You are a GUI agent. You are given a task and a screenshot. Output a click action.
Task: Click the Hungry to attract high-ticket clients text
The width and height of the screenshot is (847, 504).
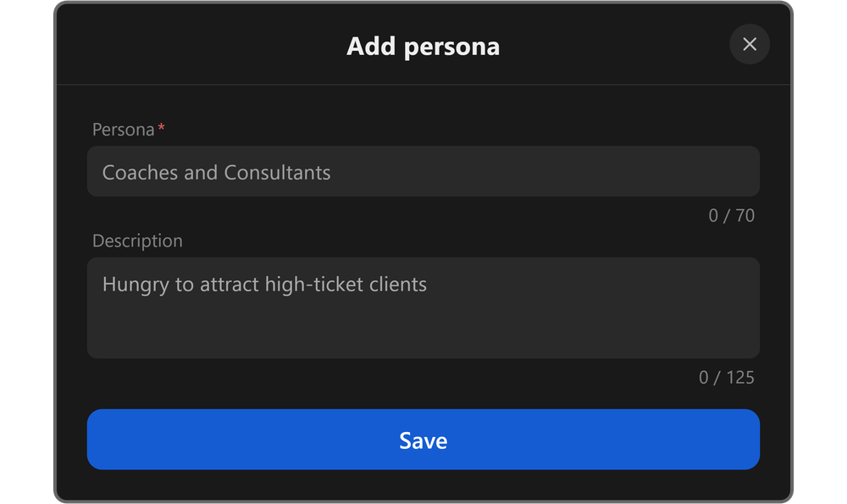click(263, 285)
